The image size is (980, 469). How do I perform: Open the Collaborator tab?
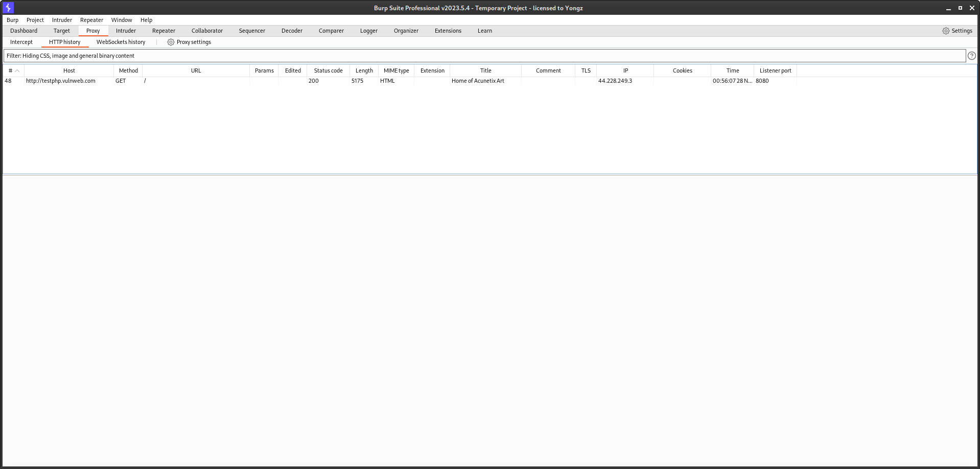point(207,31)
